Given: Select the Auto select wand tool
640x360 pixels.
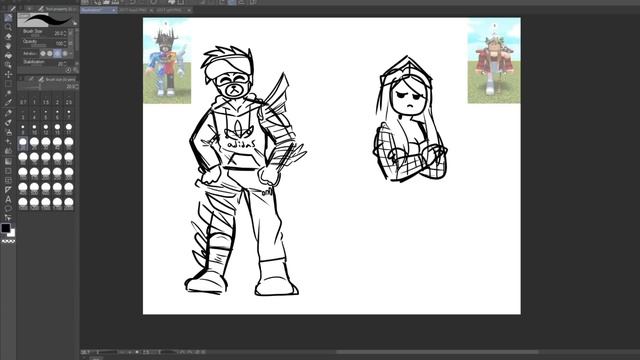Looking at the screenshot, I should [8, 93].
